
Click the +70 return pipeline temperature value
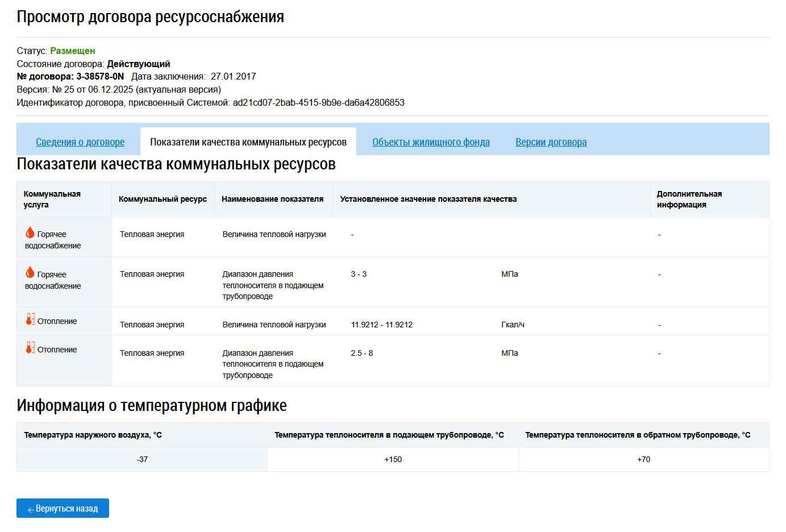tap(644, 459)
